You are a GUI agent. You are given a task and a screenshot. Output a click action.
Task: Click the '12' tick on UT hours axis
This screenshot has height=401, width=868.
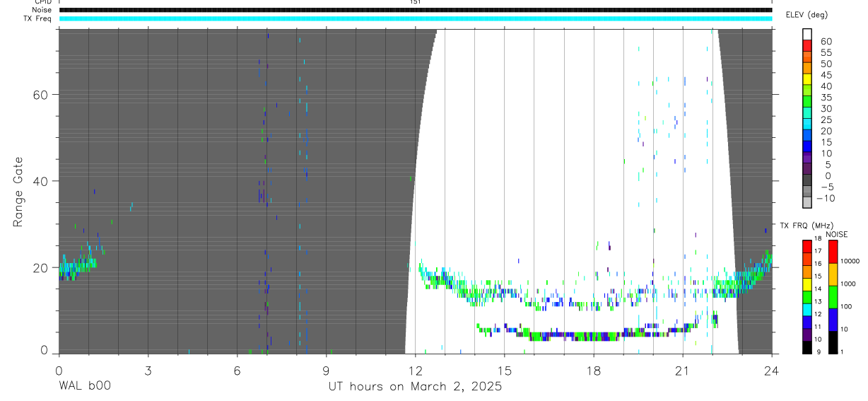pos(415,370)
